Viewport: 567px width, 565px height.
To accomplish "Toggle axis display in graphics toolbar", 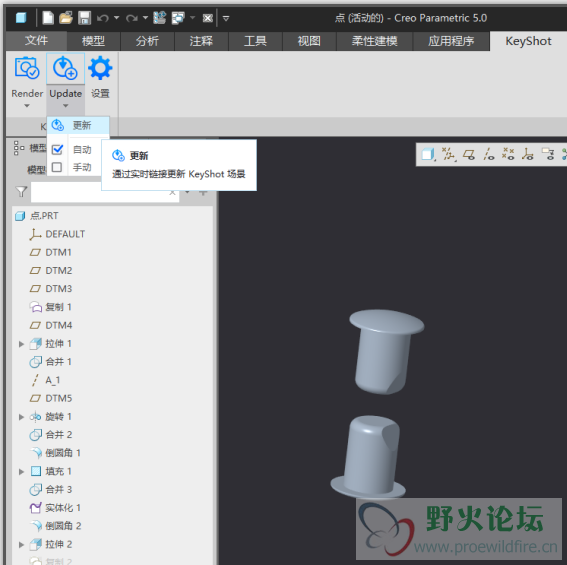I will (x=489, y=154).
